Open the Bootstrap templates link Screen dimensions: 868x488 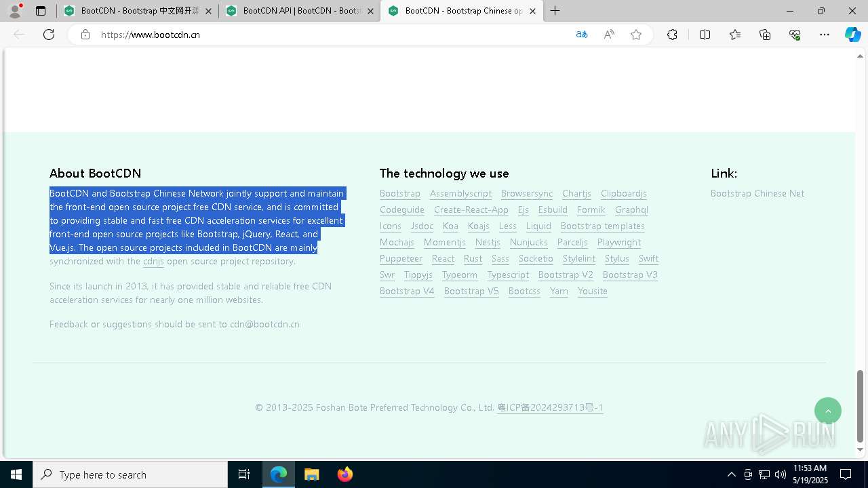tap(603, 226)
